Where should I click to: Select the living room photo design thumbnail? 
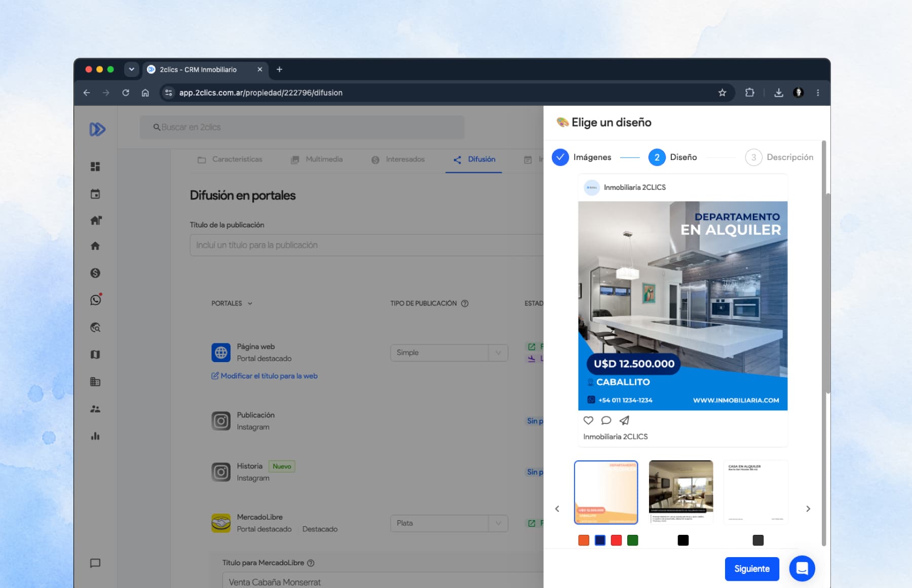click(x=681, y=492)
